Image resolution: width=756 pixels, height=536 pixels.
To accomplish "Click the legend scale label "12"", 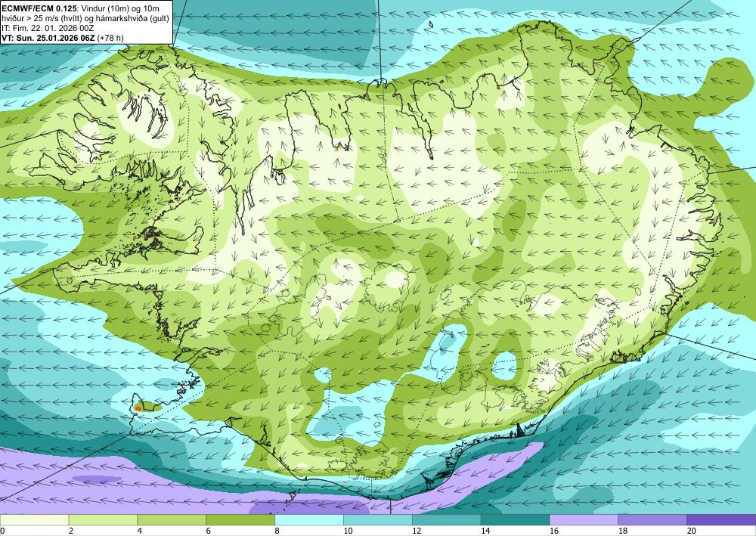I will 416,531.
